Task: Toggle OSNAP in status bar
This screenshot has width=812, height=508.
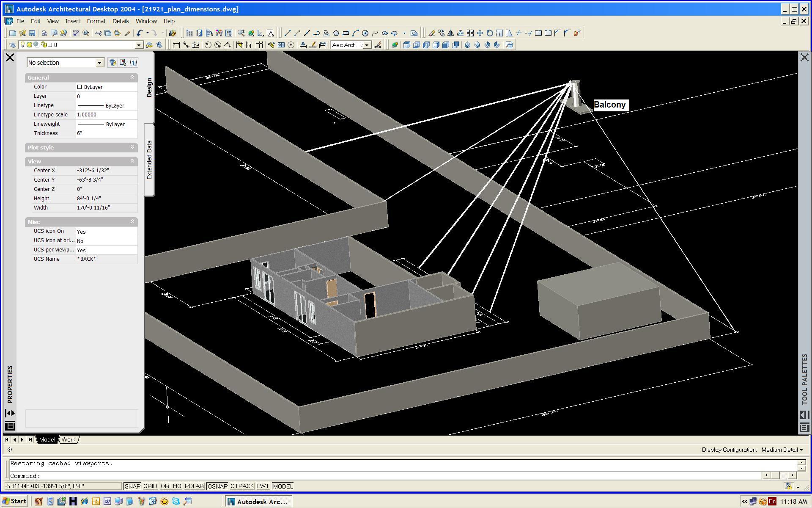Action: click(217, 486)
